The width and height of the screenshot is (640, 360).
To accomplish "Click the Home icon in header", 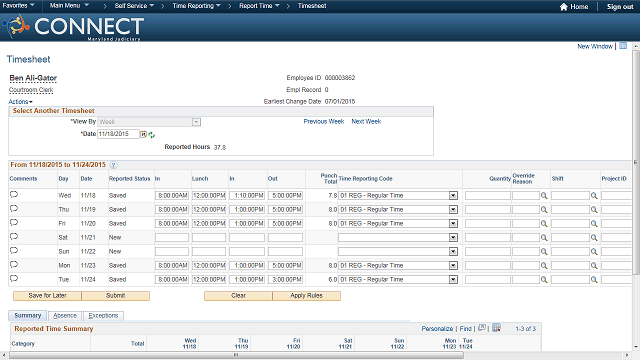I will 564,7.
